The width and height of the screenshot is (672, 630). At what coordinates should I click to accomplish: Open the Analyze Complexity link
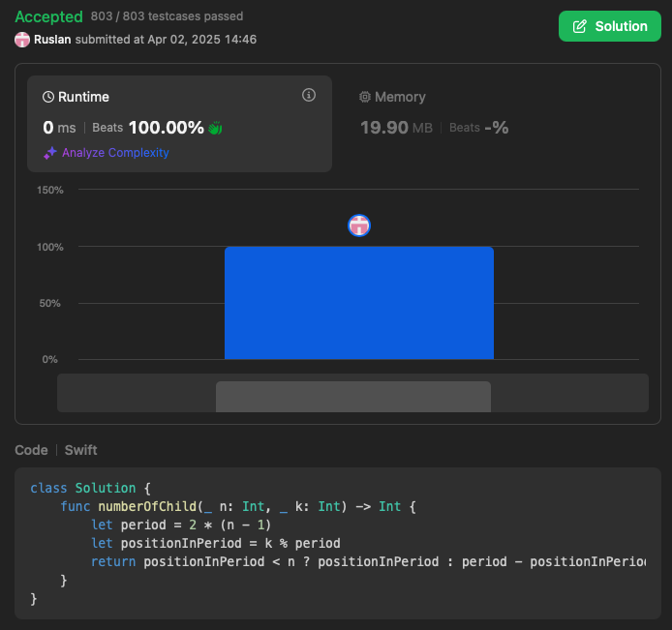[x=115, y=153]
